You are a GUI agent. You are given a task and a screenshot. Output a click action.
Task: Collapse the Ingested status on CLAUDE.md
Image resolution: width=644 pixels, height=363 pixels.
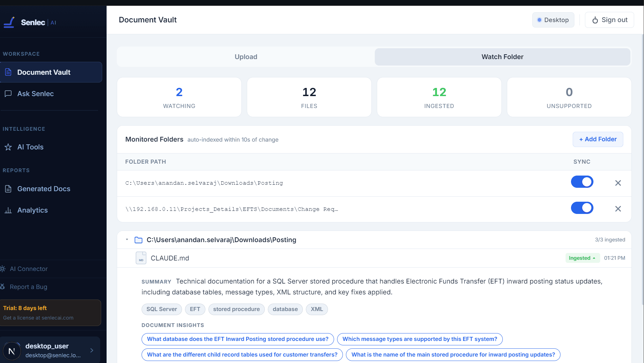[582, 258]
